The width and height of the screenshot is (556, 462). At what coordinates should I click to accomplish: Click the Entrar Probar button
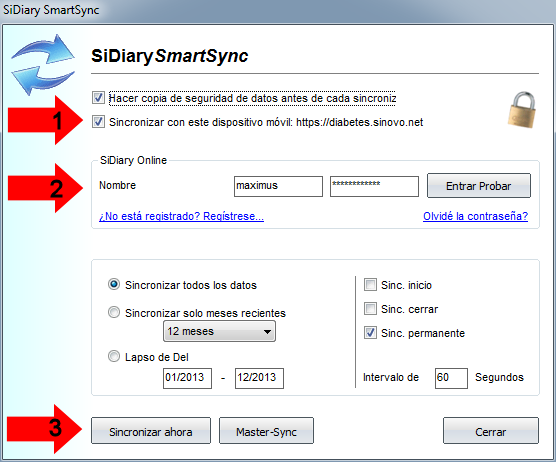point(479,185)
